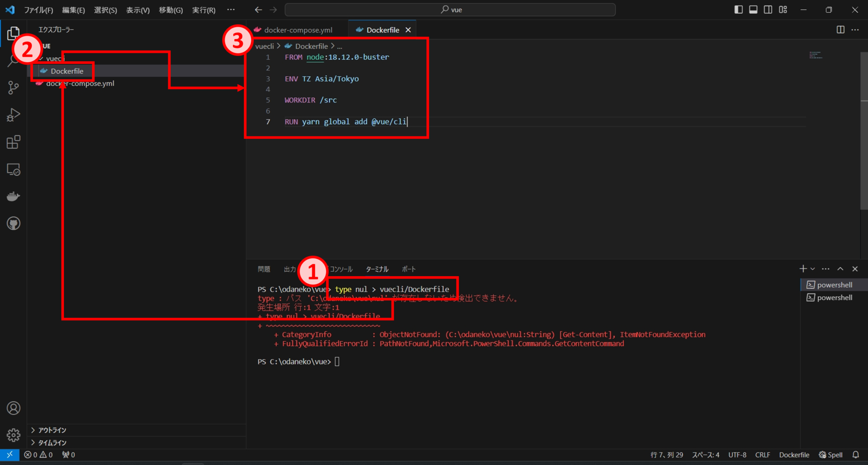
Task: Open the ポート panel tab
Action: (x=408, y=269)
